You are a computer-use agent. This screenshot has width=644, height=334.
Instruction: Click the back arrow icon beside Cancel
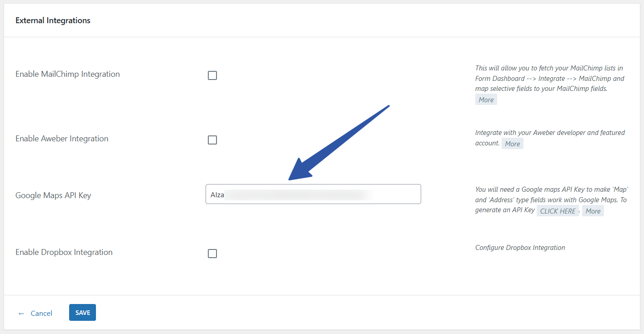coord(21,314)
